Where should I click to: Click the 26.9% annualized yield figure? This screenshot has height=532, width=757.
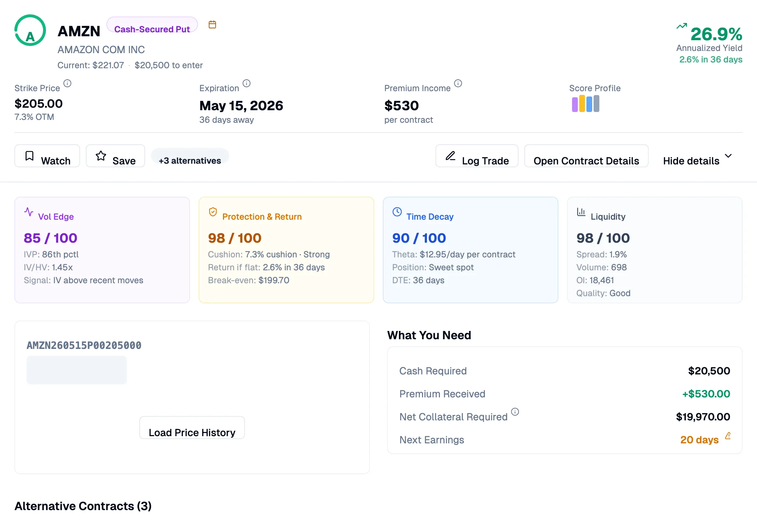click(x=716, y=34)
